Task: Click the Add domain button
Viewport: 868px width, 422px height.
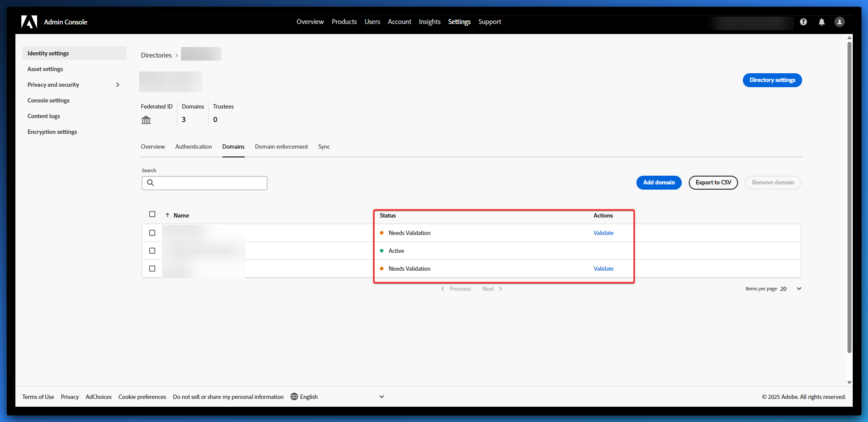Action: point(659,183)
